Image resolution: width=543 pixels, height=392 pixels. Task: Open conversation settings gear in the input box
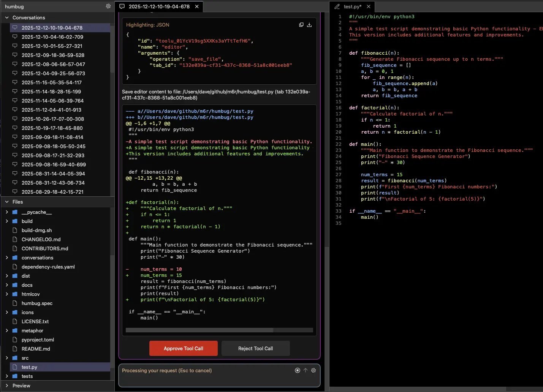pyautogui.click(x=313, y=370)
